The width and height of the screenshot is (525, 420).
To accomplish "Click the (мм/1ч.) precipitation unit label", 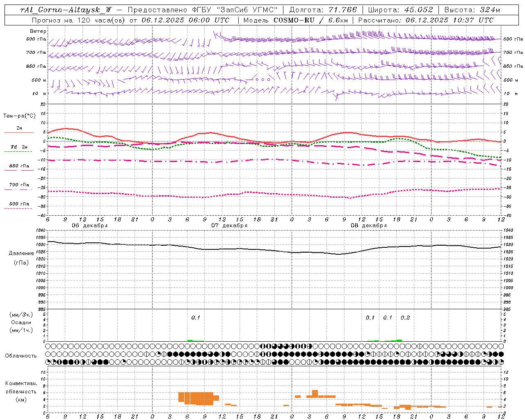I will coord(21,330).
